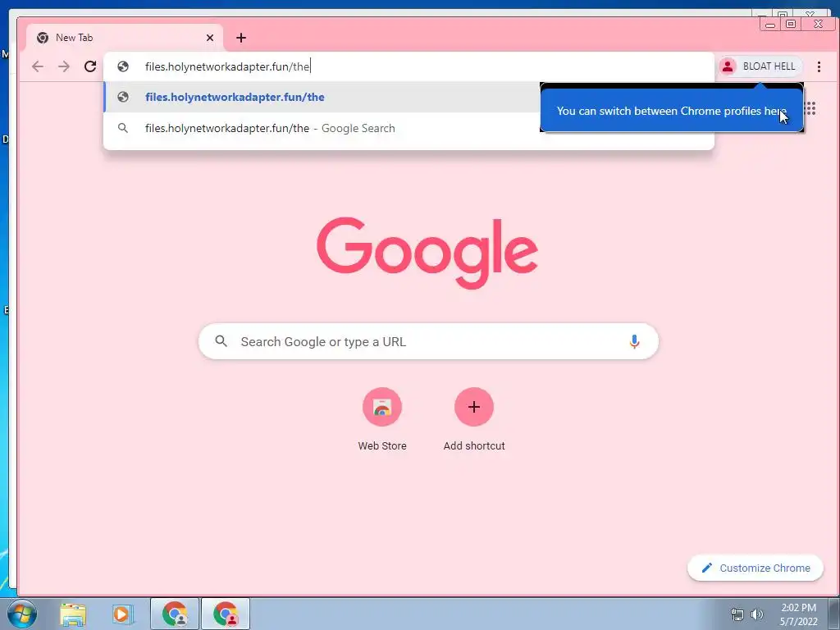
Task: Close the New Tab tab
Action: pos(210,38)
